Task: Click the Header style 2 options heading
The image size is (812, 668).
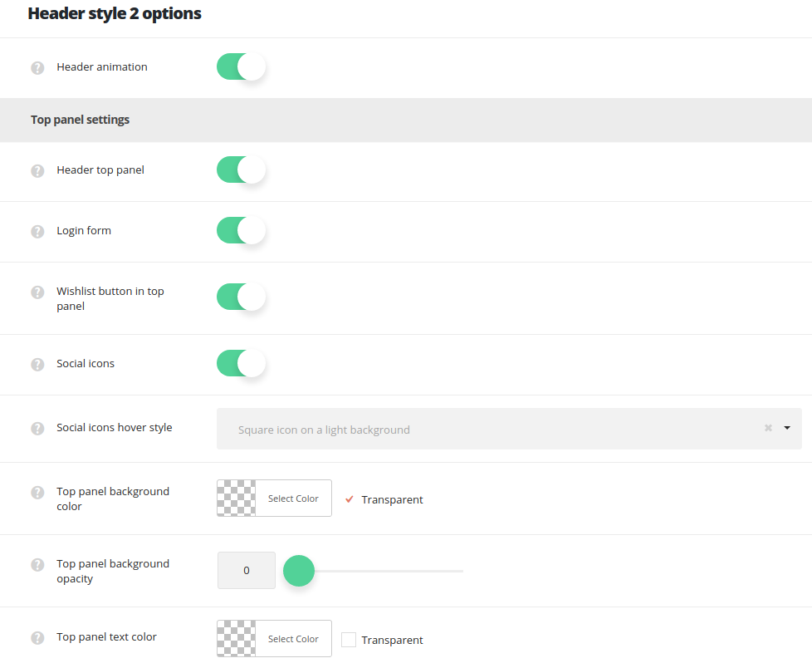Action: (114, 13)
